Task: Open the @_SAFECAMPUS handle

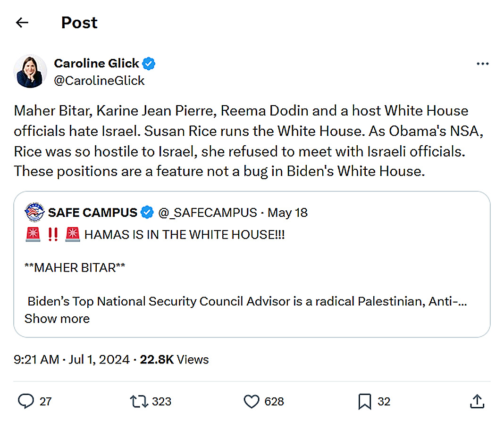Action: tap(208, 213)
